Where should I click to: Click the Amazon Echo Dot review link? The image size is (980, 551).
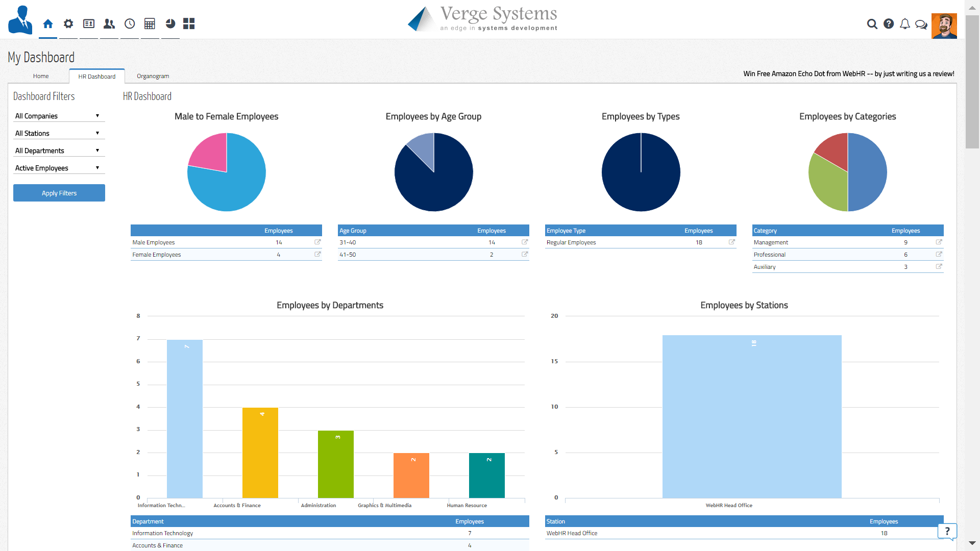tap(848, 73)
